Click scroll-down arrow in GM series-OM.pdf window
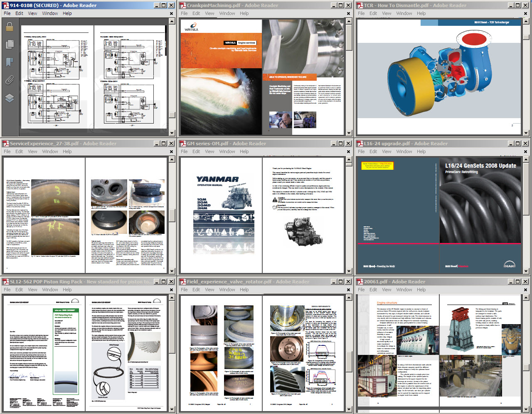This screenshot has height=414, width=532. tap(349, 271)
